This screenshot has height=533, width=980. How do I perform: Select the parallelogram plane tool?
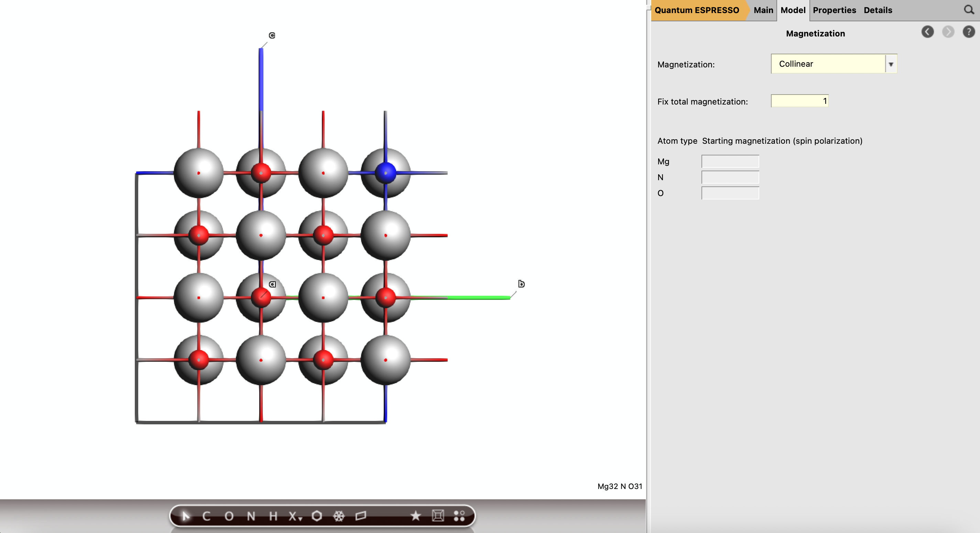pyautogui.click(x=361, y=516)
